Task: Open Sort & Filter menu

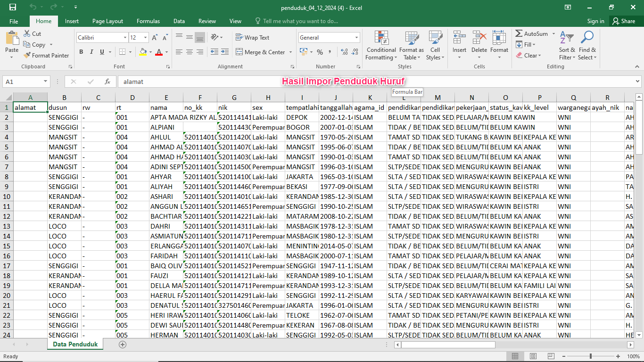Action: [567, 46]
